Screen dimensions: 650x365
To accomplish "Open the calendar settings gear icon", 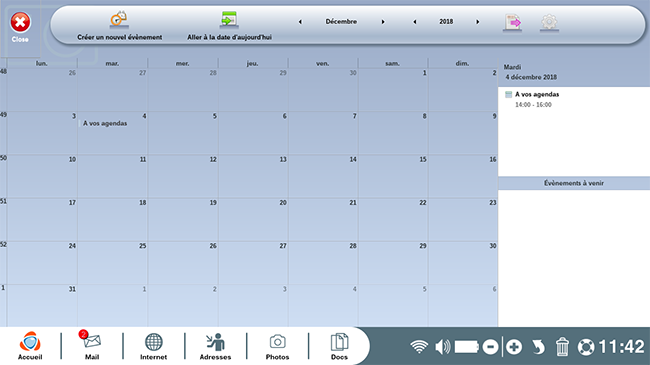I will [549, 22].
